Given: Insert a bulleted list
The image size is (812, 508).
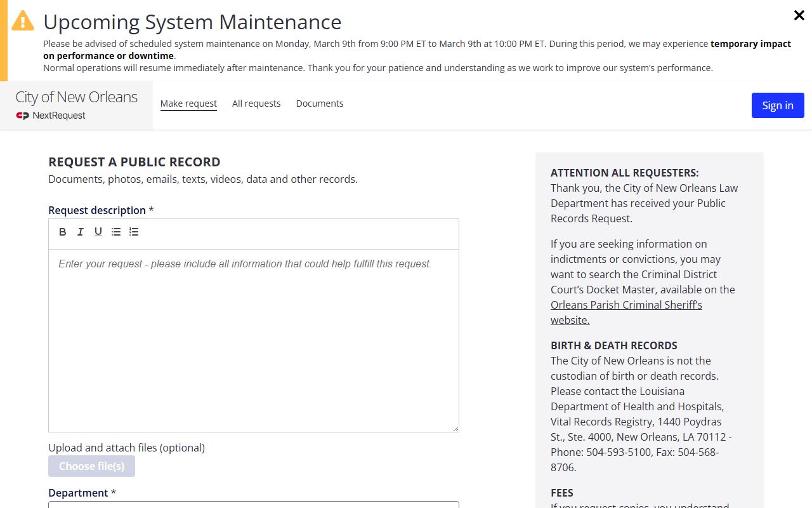Looking at the screenshot, I should [x=116, y=232].
